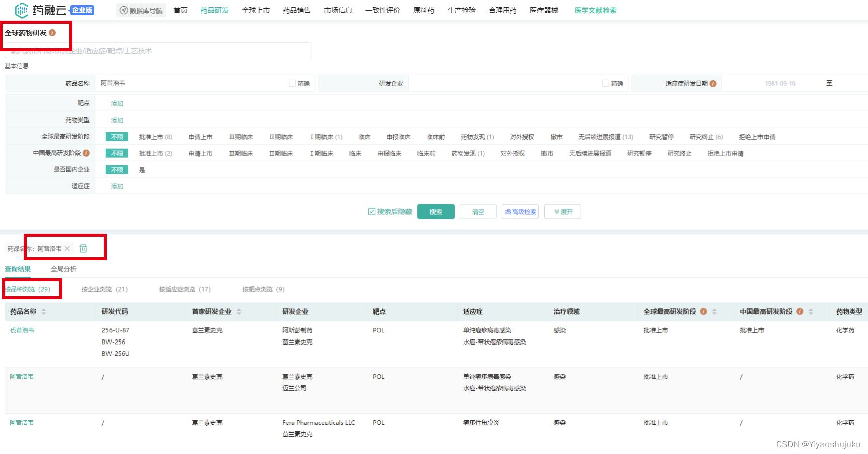Open the 原料药 menu
This screenshot has height=454, width=868.
[424, 10]
